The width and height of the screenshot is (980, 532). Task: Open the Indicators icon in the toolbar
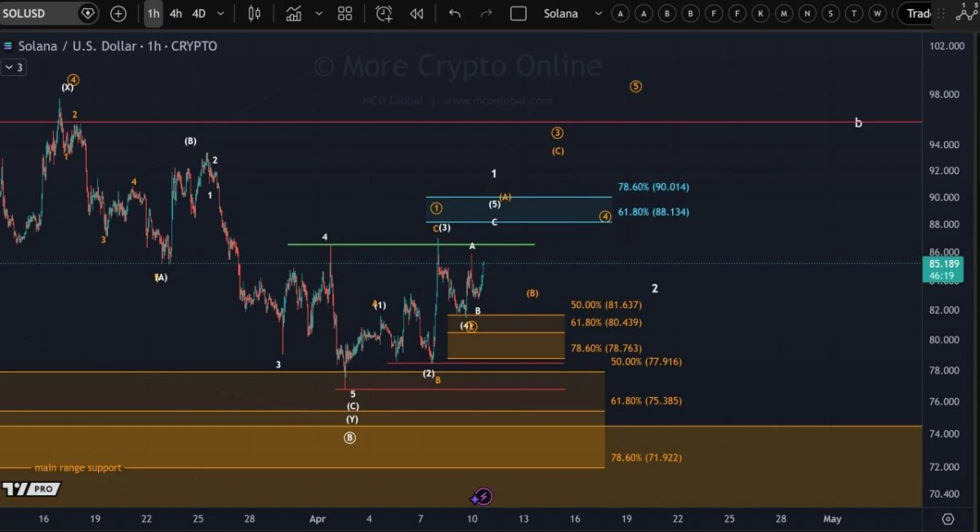coord(293,13)
